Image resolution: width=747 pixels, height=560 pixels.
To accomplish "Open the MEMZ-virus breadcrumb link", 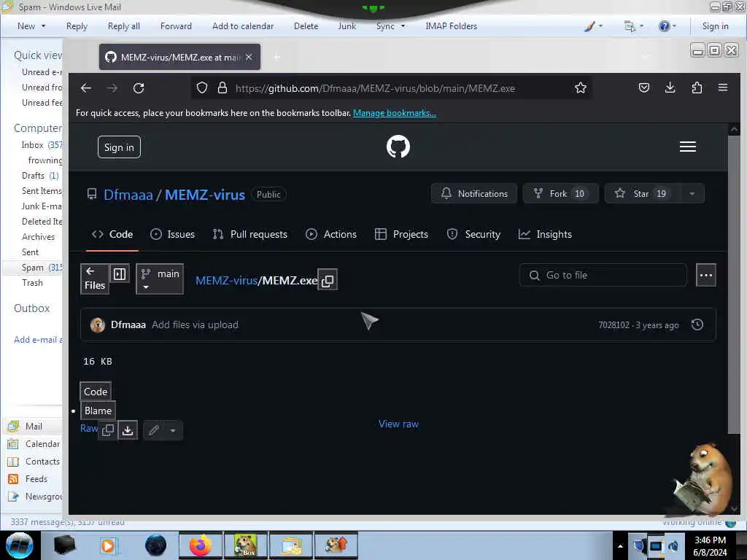I will pos(226,281).
